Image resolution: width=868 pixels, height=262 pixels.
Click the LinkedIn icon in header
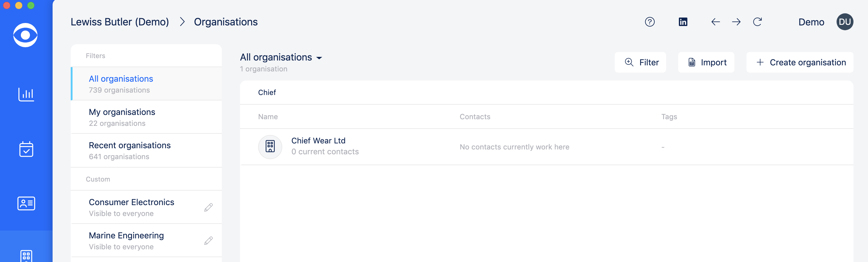pyautogui.click(x=683, y=22)
